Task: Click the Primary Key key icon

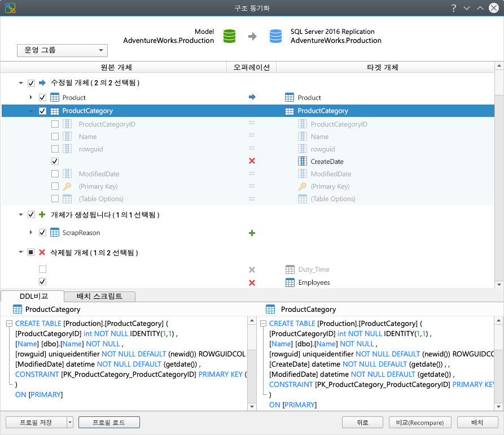Action: pyautogui.click(x=67, y=186)
